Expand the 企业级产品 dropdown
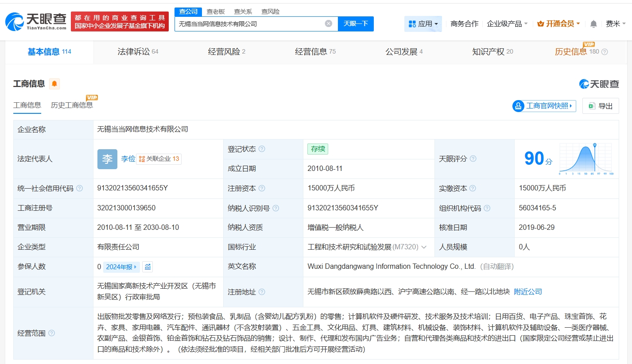Image resolution: width=632 pixels, height=364 pixels. 507,24
